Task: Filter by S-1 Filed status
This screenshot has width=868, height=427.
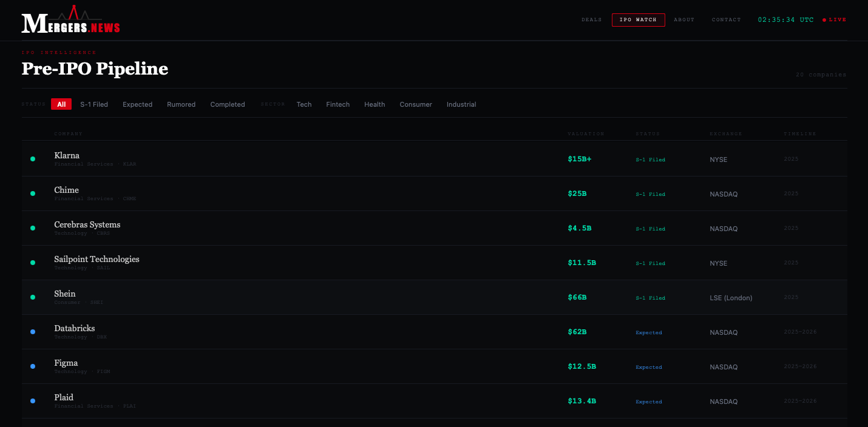Action: (x=94, y=104)
